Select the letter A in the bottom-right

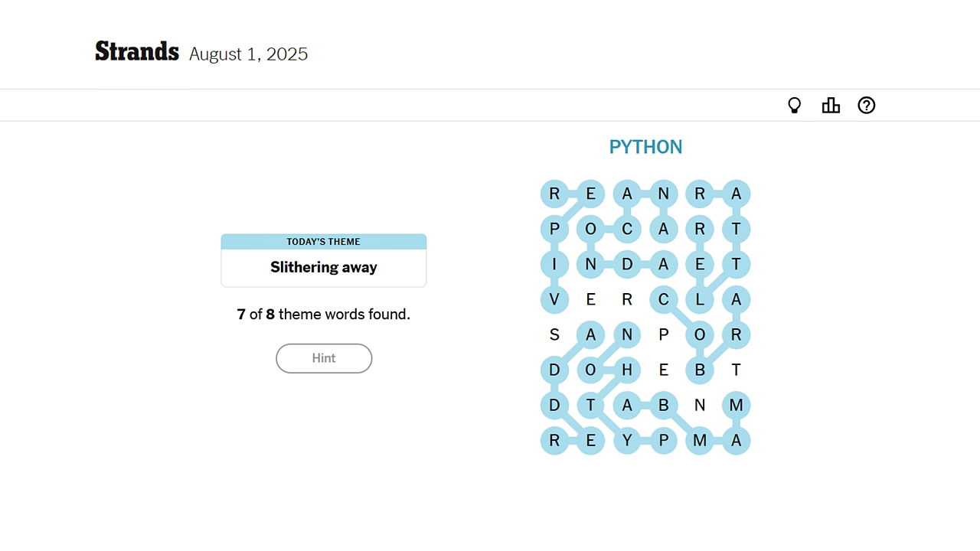pos(736,440)
